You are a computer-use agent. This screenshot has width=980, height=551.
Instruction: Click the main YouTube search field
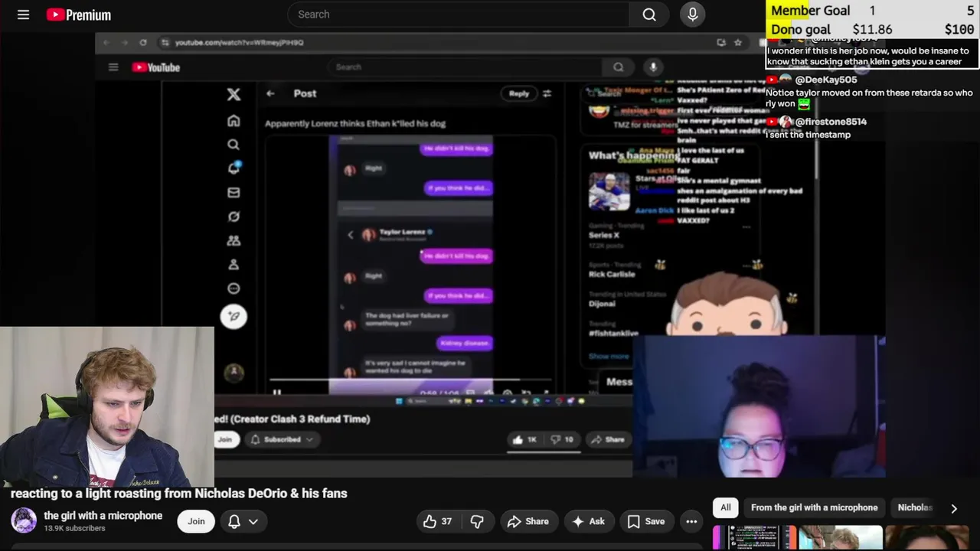click(458, 15)
